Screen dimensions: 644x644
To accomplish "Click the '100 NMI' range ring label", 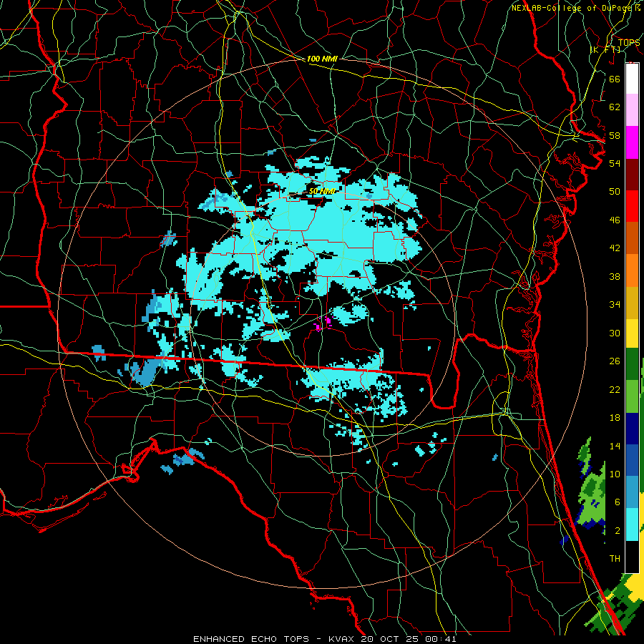I will coord(322,59).
